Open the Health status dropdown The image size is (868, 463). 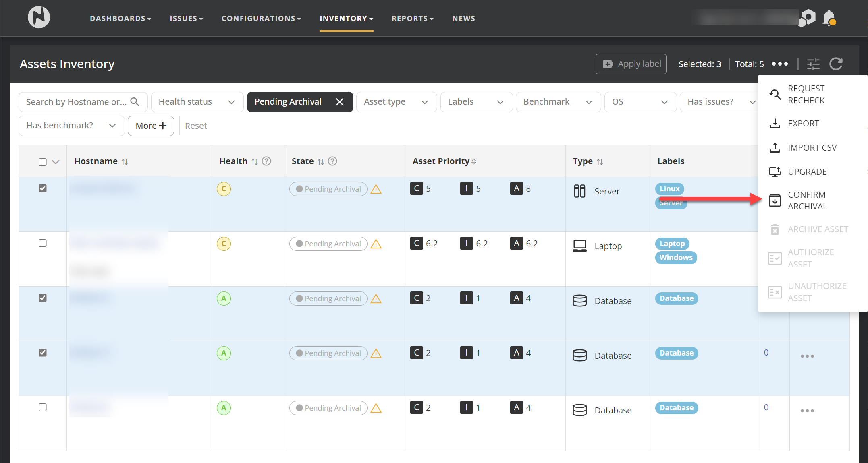click(197, 102)
